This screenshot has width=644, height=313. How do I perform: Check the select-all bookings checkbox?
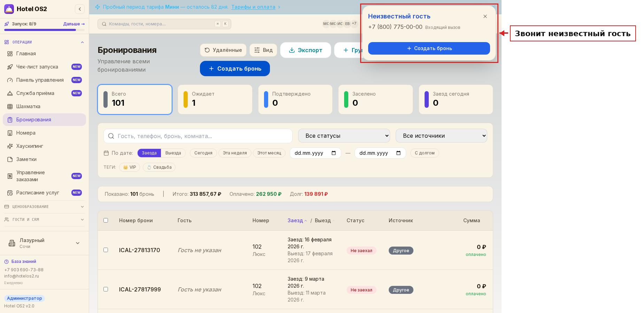(106, 220)
